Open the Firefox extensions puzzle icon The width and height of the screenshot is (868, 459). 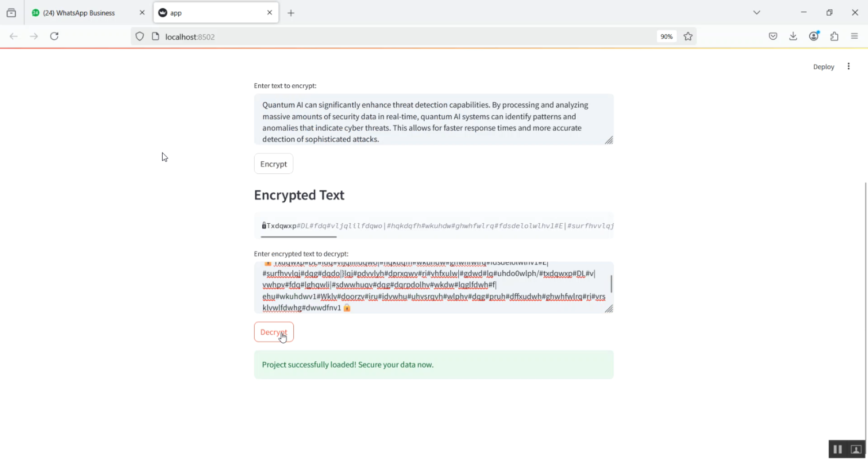point(834,36)
